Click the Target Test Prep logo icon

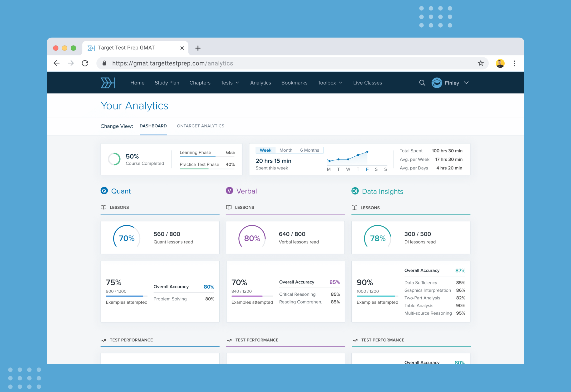[108, 83]
